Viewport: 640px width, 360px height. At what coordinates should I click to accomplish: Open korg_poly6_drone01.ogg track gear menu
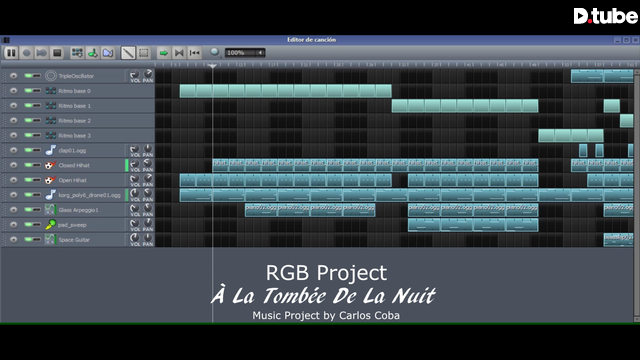pyautogui.click(x=13, y=195)
